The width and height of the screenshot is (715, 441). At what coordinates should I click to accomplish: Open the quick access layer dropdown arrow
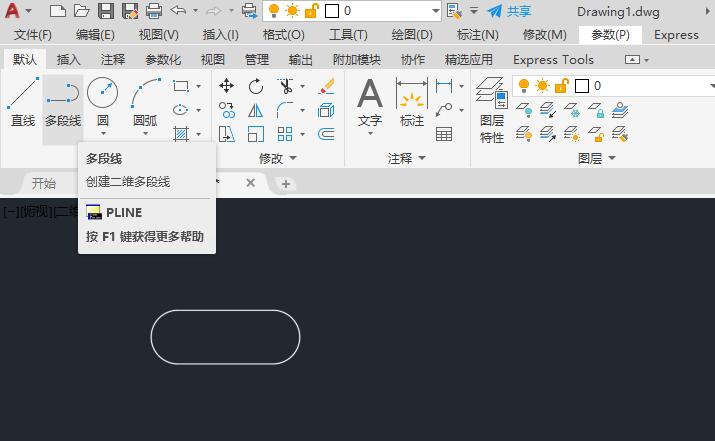click(435, 10)
